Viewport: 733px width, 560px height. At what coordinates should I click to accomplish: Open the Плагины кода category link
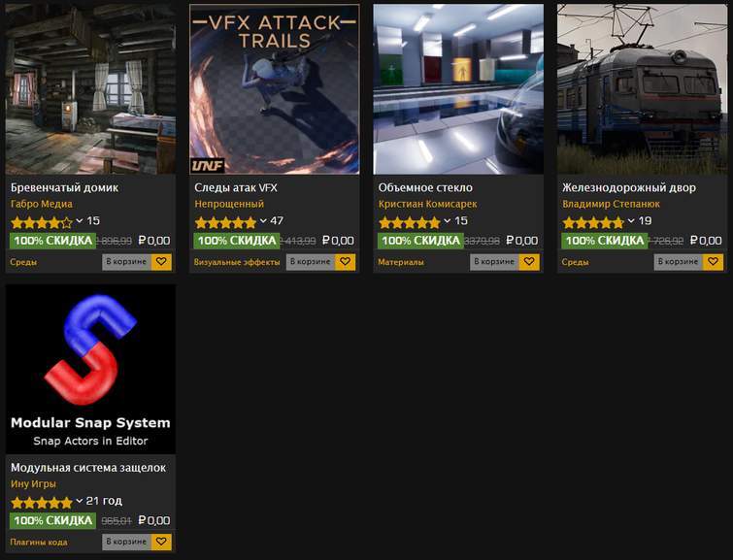[x=39, y=542]
